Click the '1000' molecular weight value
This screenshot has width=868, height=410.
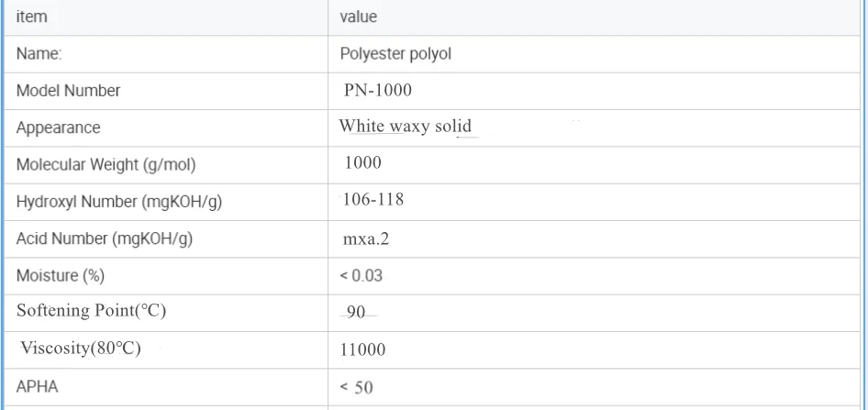tap(362, 163)
